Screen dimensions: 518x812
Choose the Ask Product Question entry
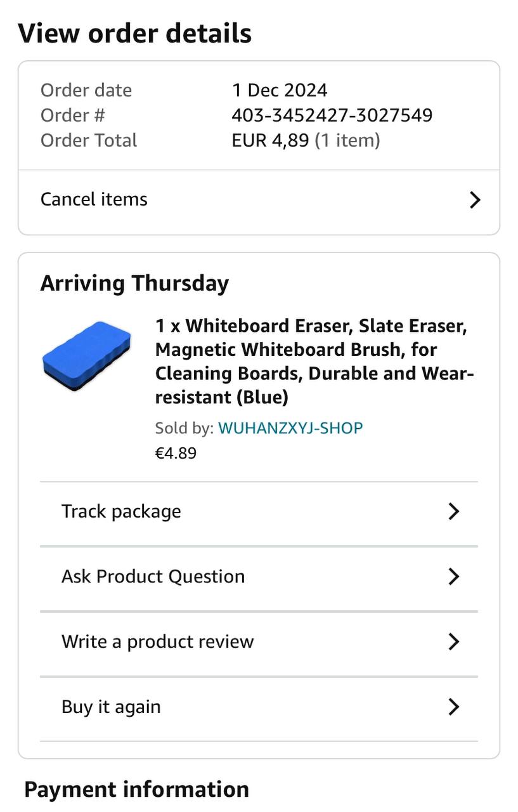[153, 576]
